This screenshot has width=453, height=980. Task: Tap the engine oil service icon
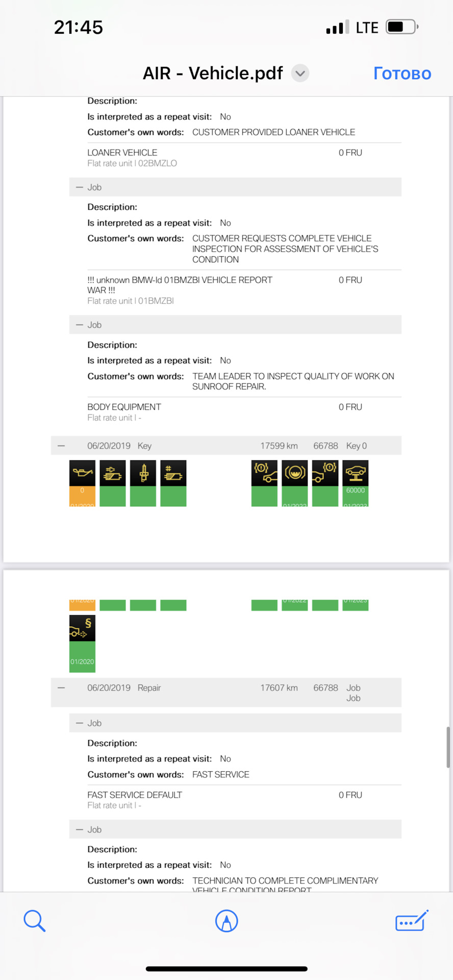pyautogui.click(x=82, y=473)
